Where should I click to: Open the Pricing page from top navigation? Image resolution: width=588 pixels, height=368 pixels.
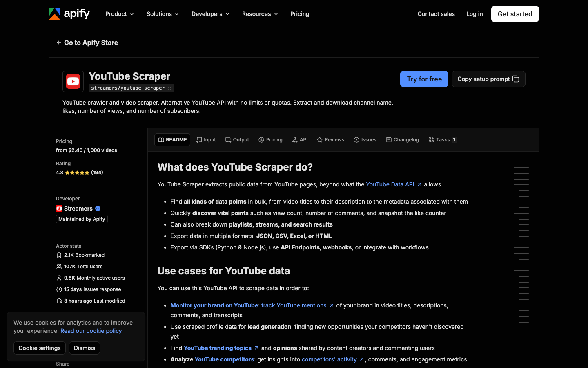pos(300,14)
